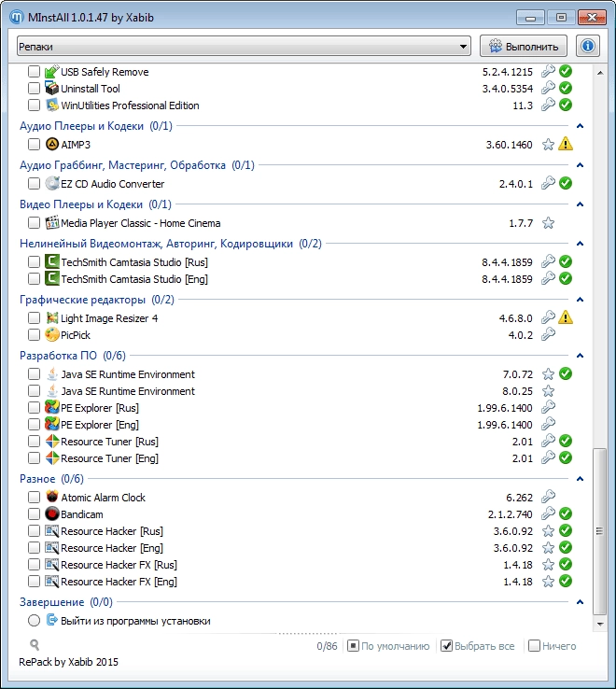Click green checkmark status for Bandicam
This screenshot has height=689, width=616.
[566, 513]
